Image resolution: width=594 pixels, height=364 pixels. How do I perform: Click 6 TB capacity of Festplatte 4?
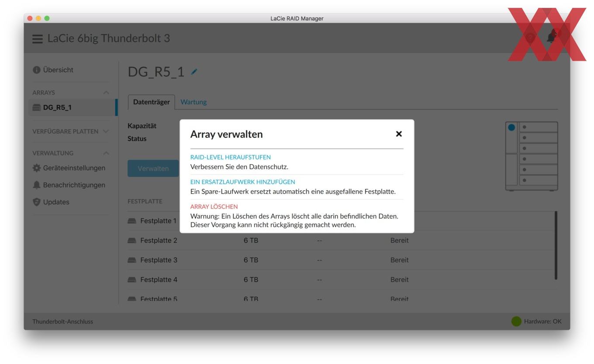tap(251, 280)
